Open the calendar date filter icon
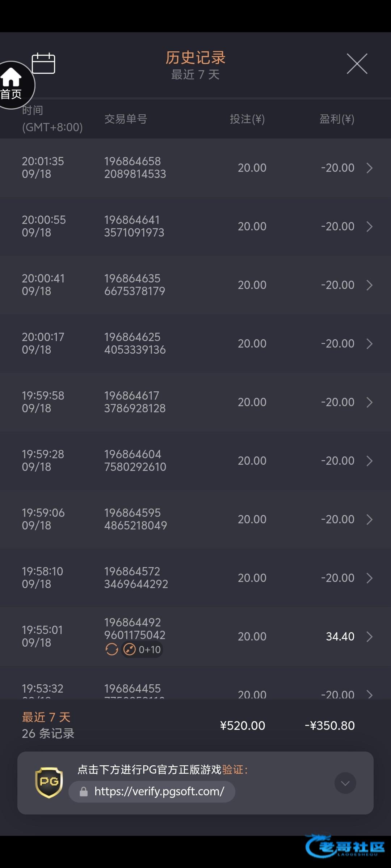391x868 pixels. click(x=43, y=64)
